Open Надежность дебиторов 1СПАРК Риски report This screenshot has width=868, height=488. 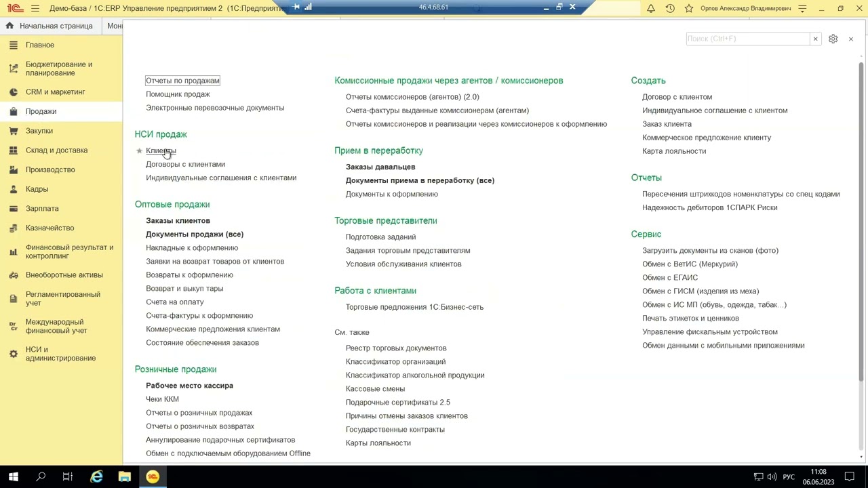pyautogui.click(x=709, y=207)
